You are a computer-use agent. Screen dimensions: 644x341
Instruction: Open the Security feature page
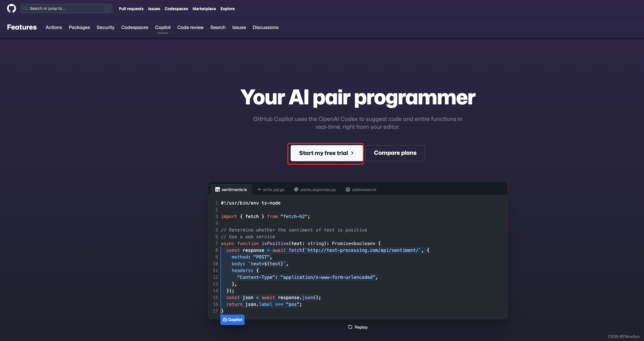(105, 27)
